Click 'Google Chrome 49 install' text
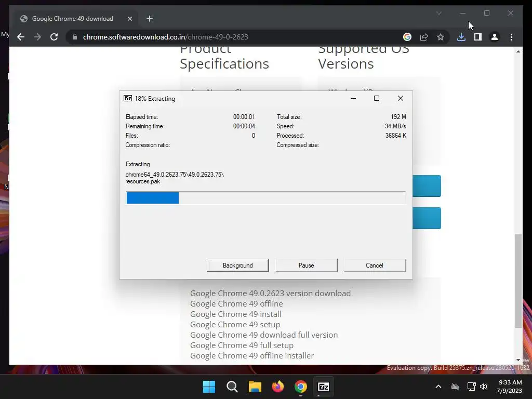This screenshot has width=532, height=399. [x=236, y=314]
